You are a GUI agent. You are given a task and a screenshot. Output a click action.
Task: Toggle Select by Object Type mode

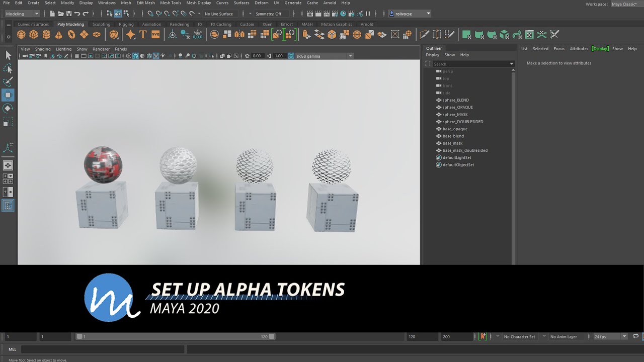coord(118,14)
